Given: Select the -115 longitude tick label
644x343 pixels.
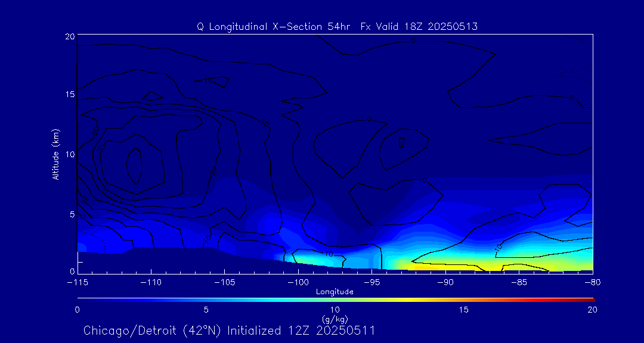Looking at the screenshot, I should point(78,283).
